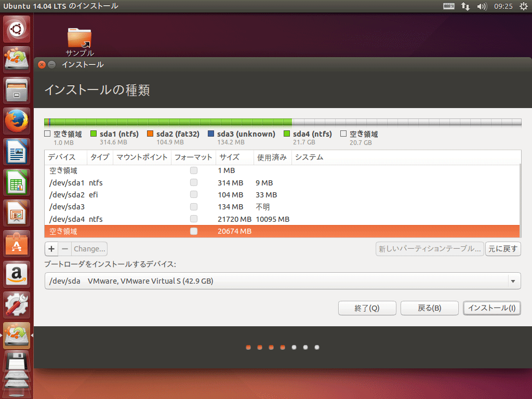Open the Files manager from the launcher
This screenshot has height=399, width=532.
[x=17, y=90]
